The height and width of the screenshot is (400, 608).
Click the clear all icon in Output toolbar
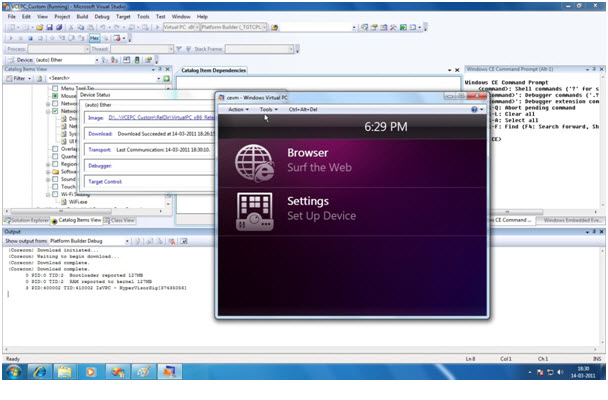(x=171, y=241)
